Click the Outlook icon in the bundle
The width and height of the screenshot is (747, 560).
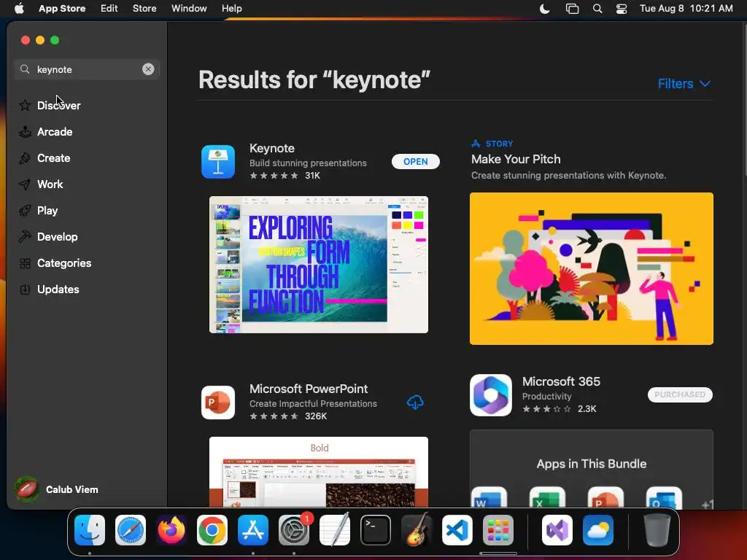[x=664, y=497]
